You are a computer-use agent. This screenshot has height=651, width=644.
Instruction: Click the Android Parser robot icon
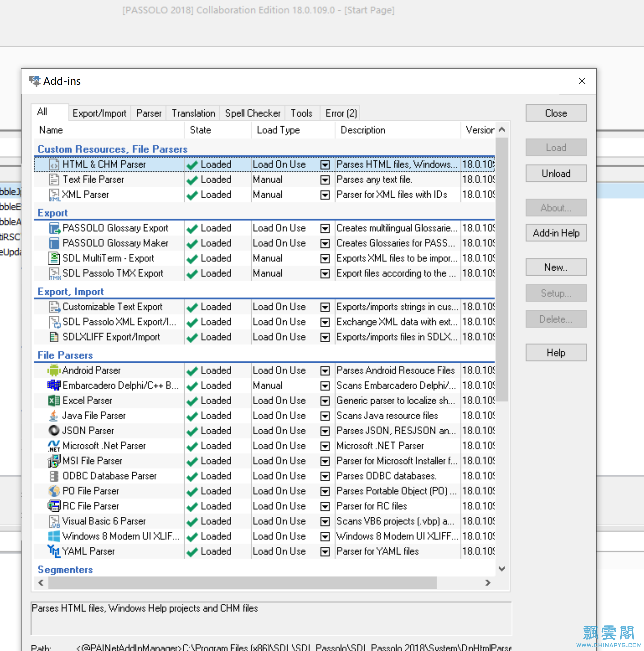54,371
